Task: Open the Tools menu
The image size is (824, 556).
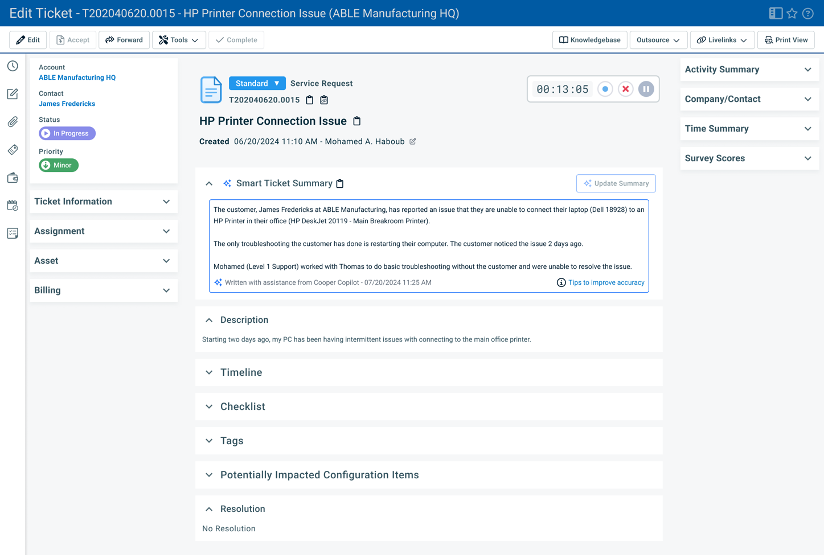Action: click(x=179, y=40)
